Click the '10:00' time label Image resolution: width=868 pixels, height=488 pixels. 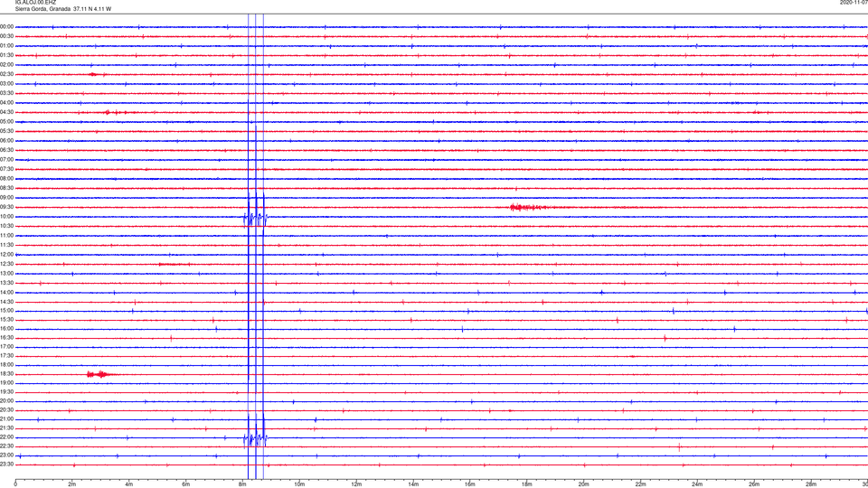(x=6, y=216)
